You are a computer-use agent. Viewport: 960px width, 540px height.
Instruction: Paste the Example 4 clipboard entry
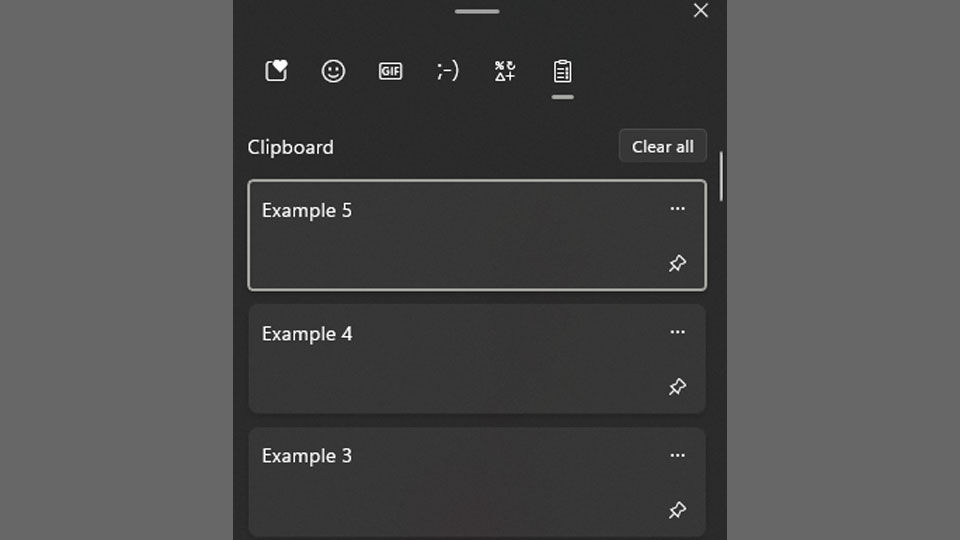(477, 359)
